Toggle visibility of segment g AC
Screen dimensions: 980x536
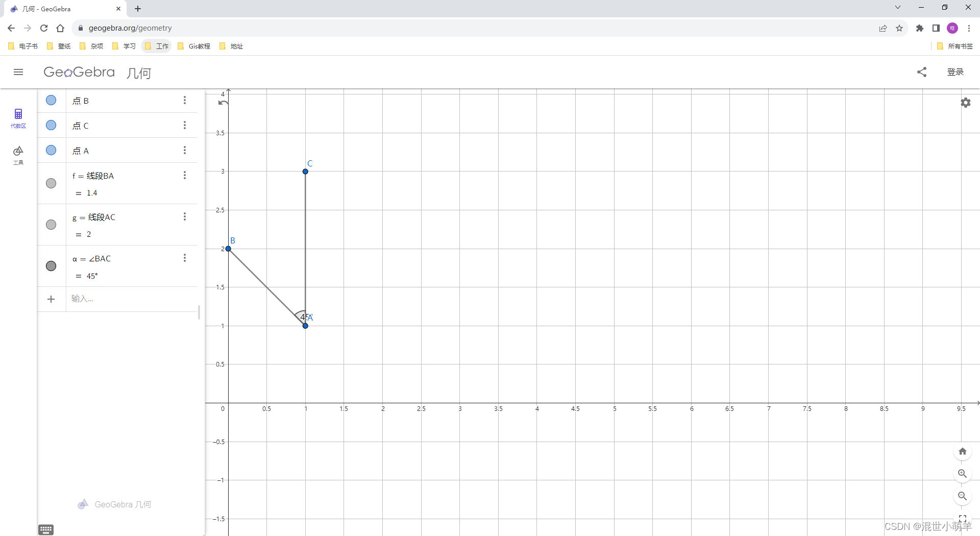(x=51, y=225)
